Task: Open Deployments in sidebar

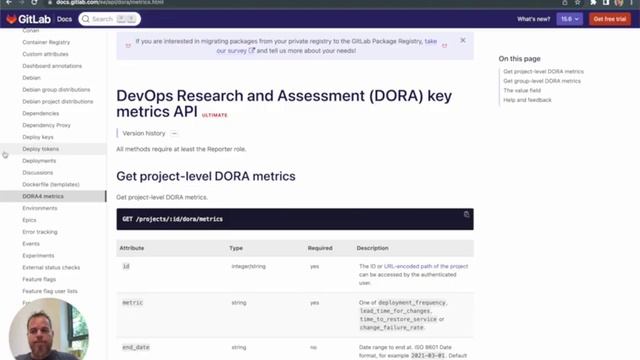Action: (39, 160)
